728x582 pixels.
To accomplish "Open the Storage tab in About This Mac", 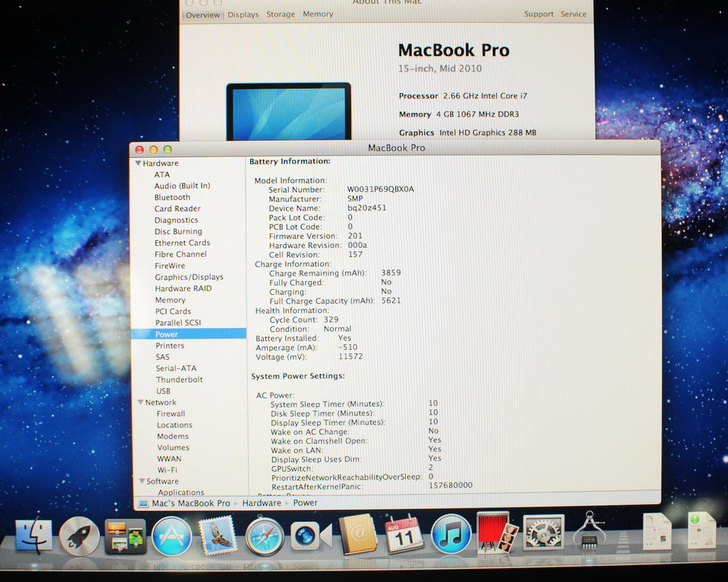I will coord(281,14).
